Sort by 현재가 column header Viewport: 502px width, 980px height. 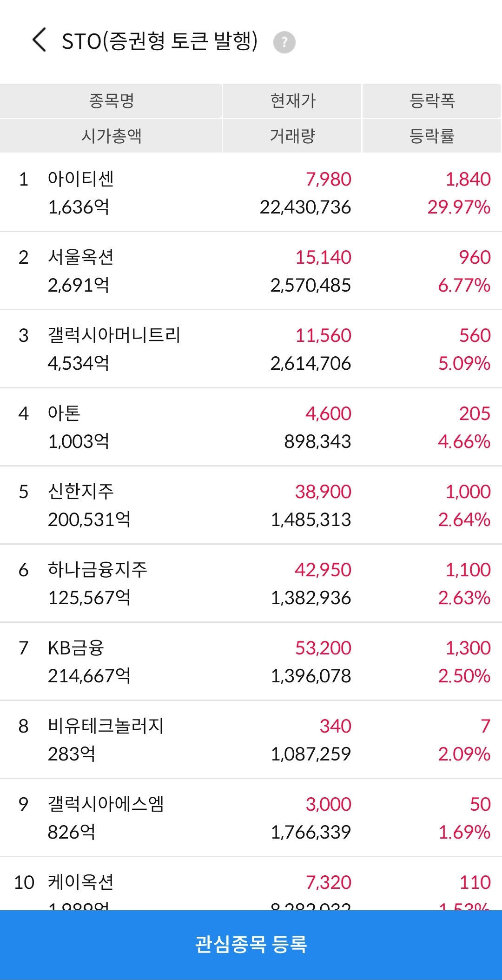[292, 101]
